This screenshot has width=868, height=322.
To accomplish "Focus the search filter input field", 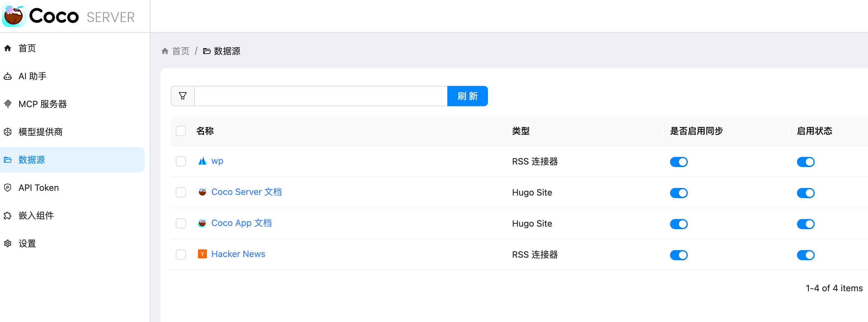I will (x=321, y=96).
